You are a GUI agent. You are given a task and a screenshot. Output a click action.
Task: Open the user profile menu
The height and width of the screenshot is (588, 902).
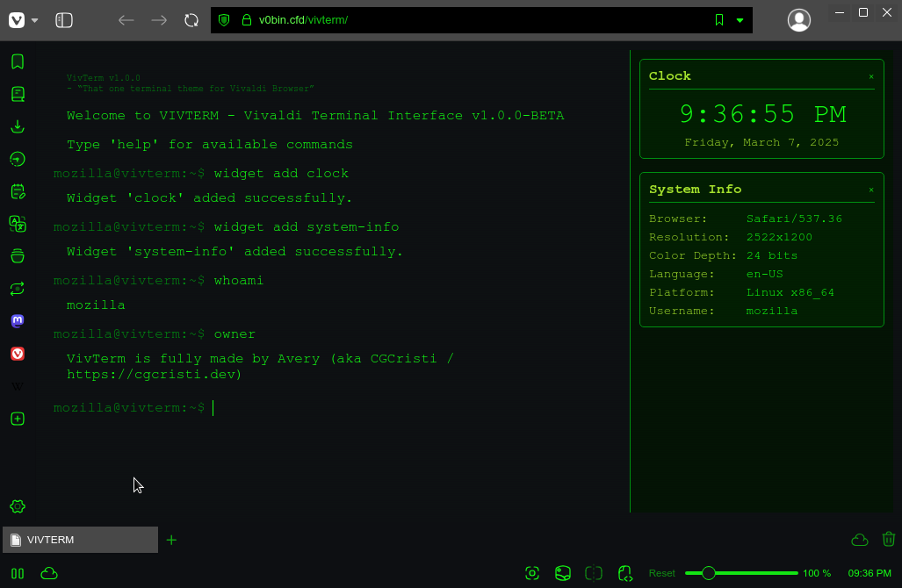799,20
